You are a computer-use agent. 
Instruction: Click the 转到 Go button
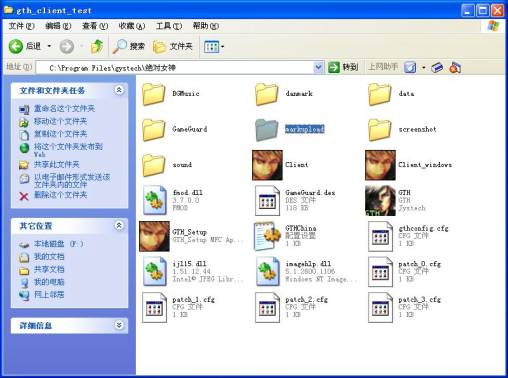coord(343,67)
